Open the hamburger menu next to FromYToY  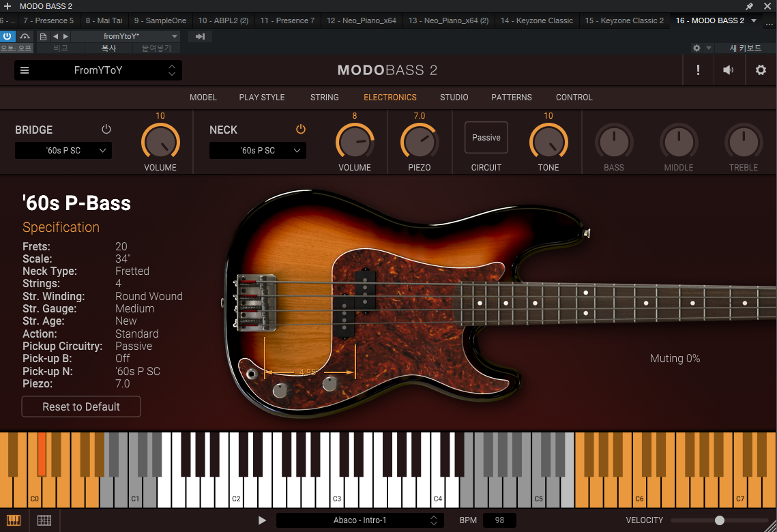[25, 70]
